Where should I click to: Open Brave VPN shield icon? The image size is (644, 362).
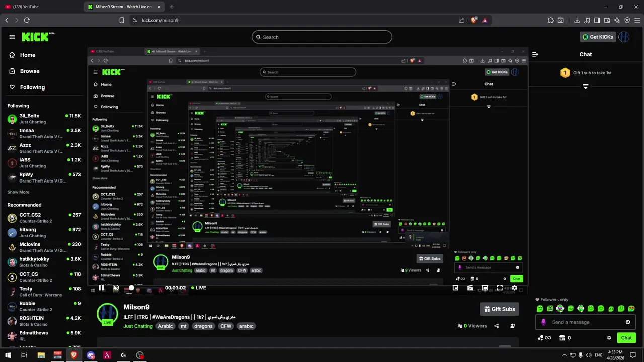pos(627,20)
